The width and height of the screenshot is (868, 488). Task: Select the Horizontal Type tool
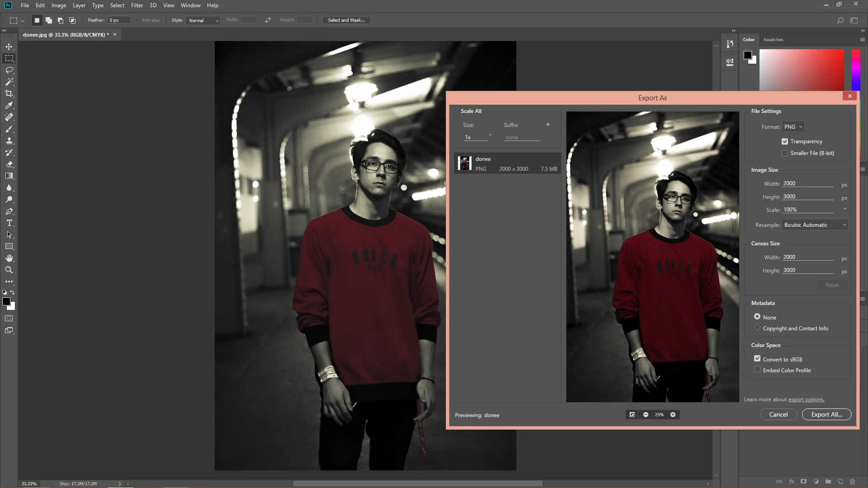pos(9,223)
